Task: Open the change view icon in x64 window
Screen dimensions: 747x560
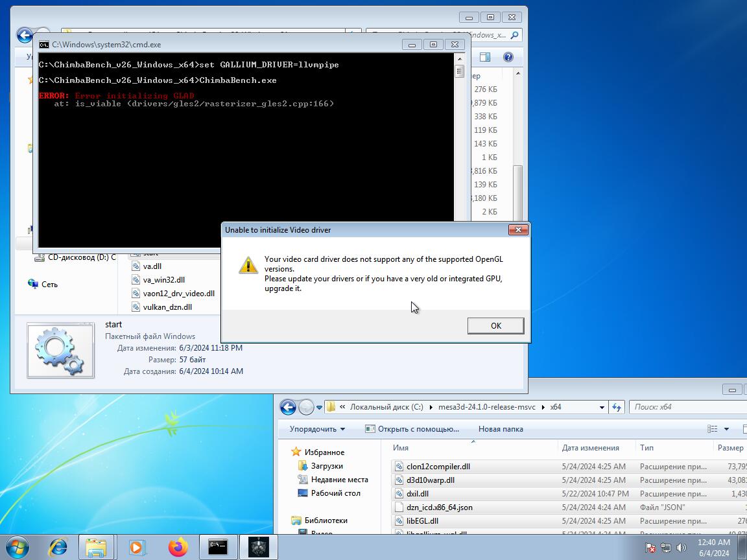Action: [712, 429]
